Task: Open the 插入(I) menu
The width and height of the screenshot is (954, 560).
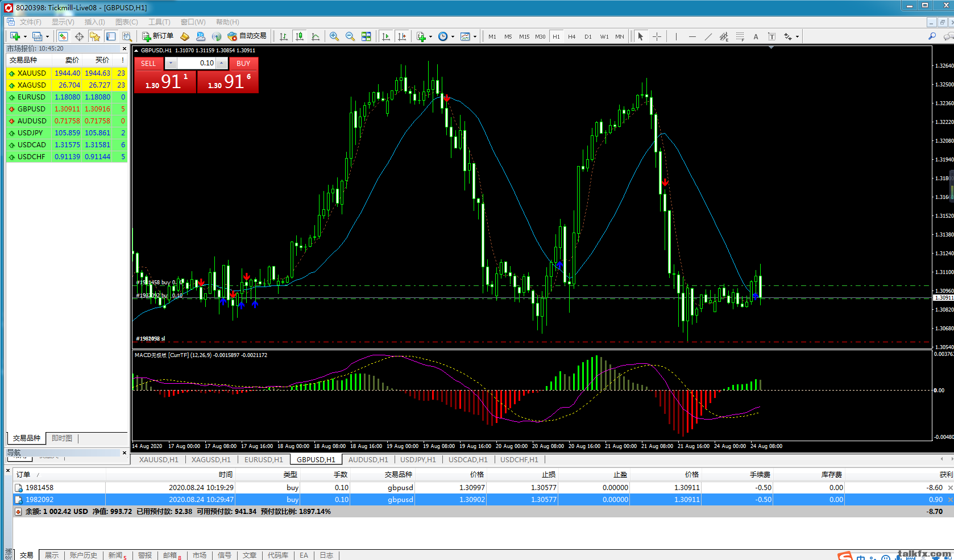Action: point(94,22)
